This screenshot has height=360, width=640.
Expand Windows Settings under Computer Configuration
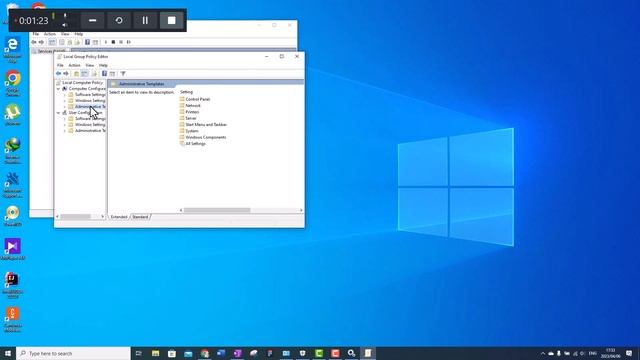pyautogui.click(x=64, y=101)
